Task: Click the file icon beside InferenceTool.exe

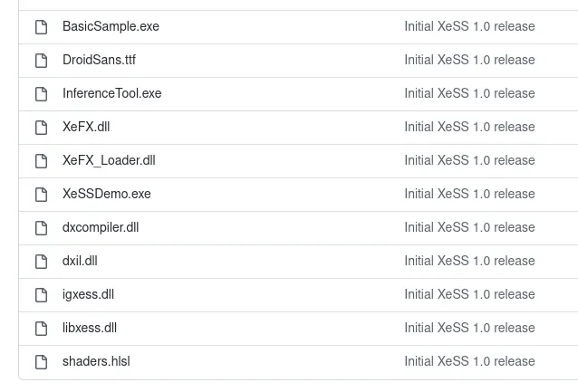Action: point(41,94)
